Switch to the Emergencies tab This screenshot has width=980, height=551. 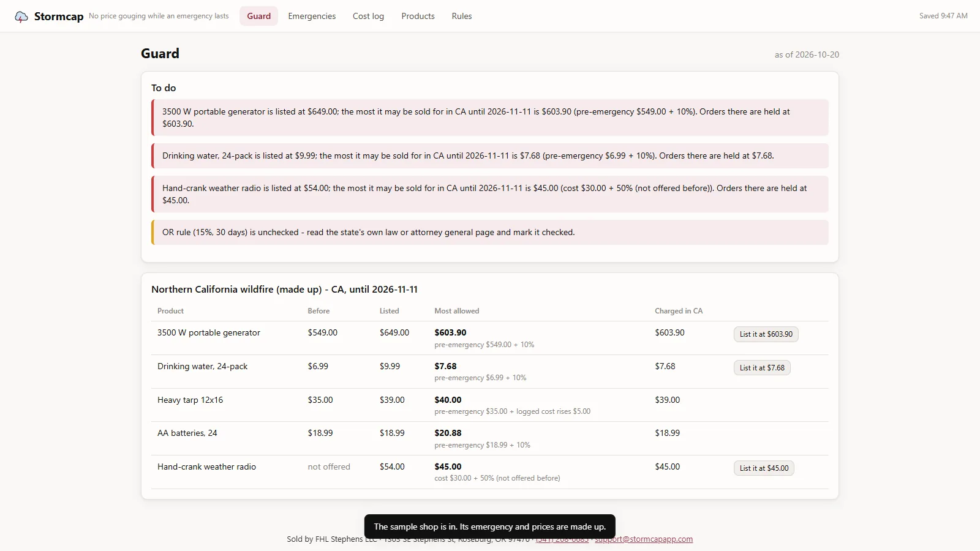click(x=312, y=16)
